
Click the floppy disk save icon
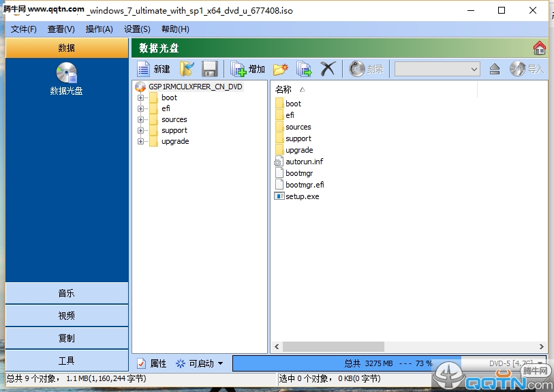(x=209, y=69)
